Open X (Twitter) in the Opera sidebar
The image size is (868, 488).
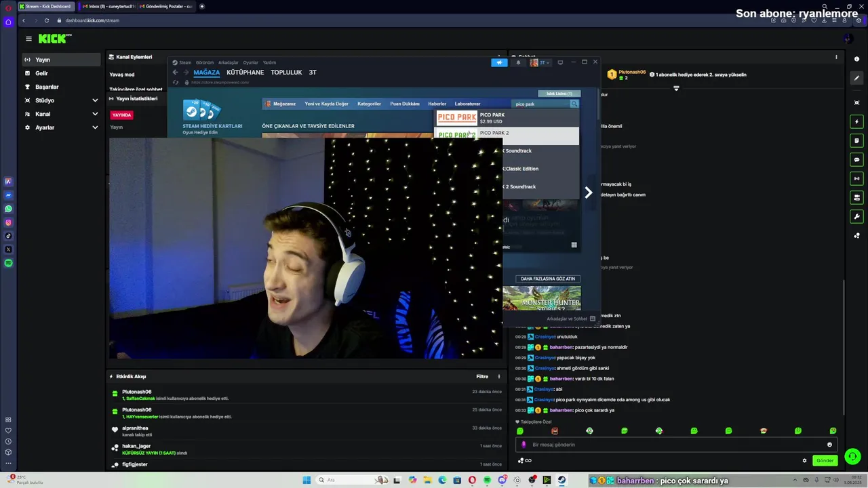coord(8,249)
